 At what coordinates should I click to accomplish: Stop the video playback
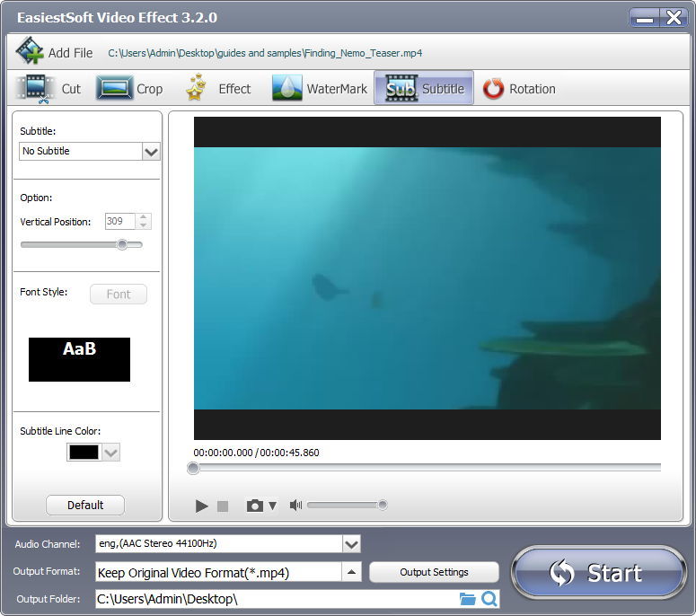pyautogui.click(x=223, y=506)
